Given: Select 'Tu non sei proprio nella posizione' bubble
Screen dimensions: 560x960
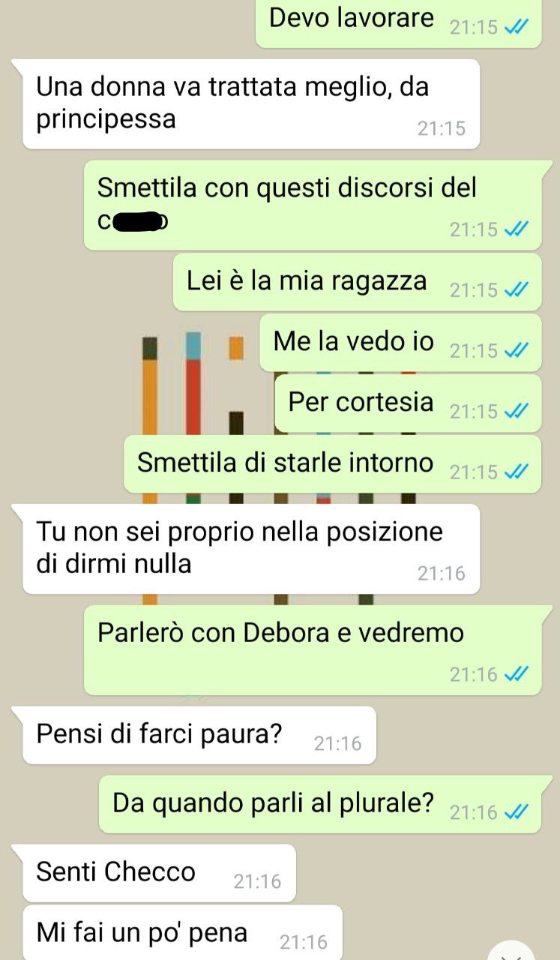Looking at the screenshot, I should pyautogui.click(x=251, y=549).
